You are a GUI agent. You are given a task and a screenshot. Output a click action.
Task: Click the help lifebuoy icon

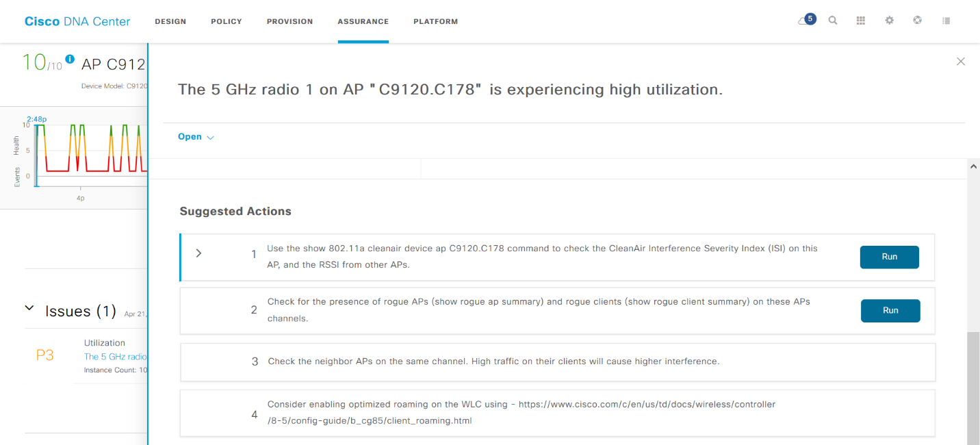coord(917,21)
